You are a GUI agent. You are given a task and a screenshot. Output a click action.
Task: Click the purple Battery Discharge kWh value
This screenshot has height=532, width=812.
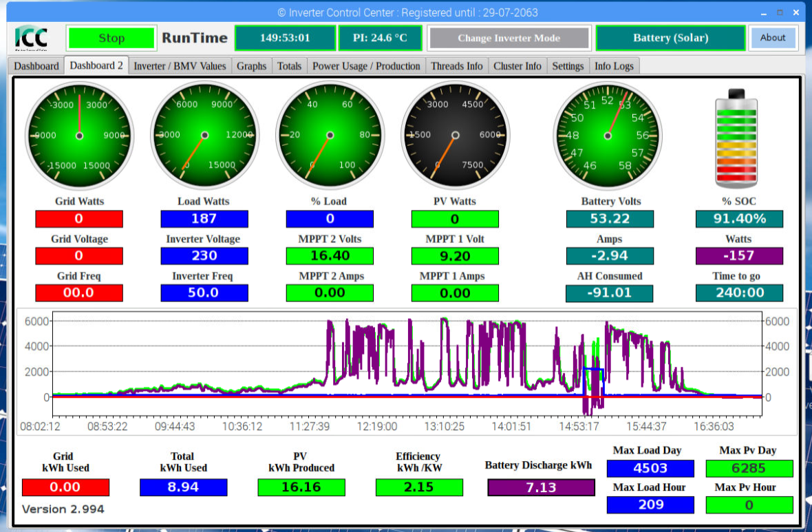click(x=541, y=487)
